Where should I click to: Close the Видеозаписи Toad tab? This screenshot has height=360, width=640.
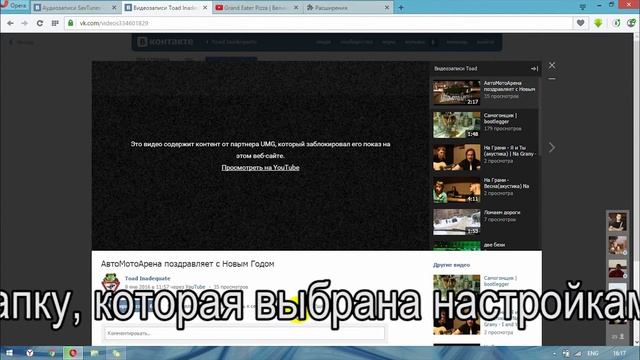coord(205,8)
